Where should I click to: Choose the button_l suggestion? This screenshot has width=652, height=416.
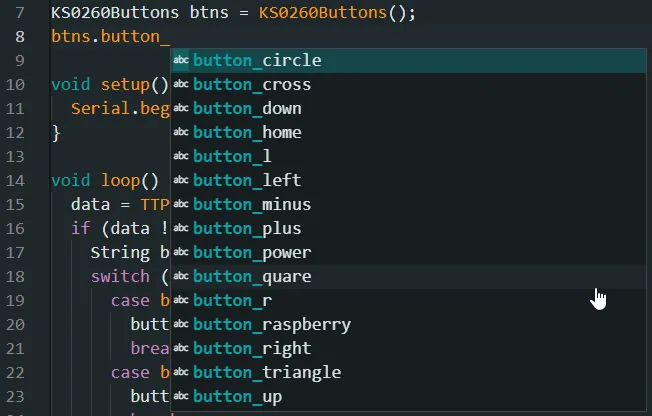coord(232,156)
